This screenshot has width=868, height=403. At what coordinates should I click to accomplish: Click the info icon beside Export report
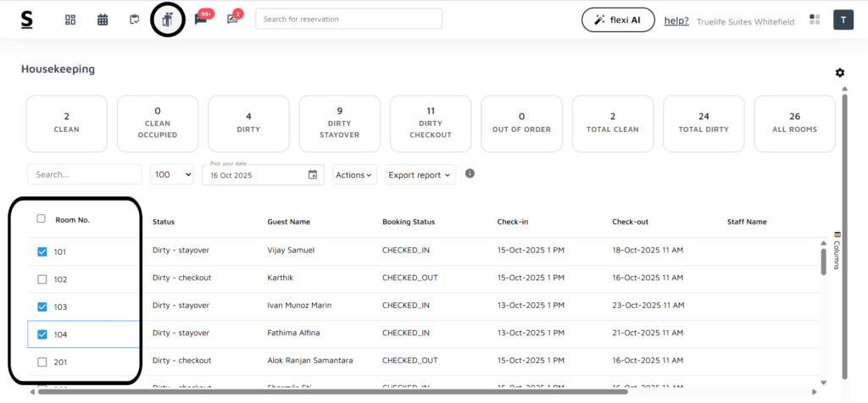(470, 174)
